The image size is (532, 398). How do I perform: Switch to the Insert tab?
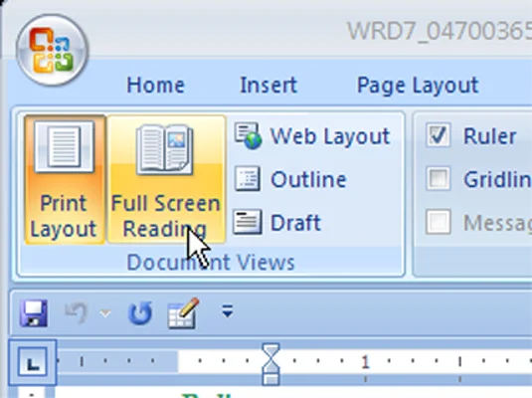[268, 85]
